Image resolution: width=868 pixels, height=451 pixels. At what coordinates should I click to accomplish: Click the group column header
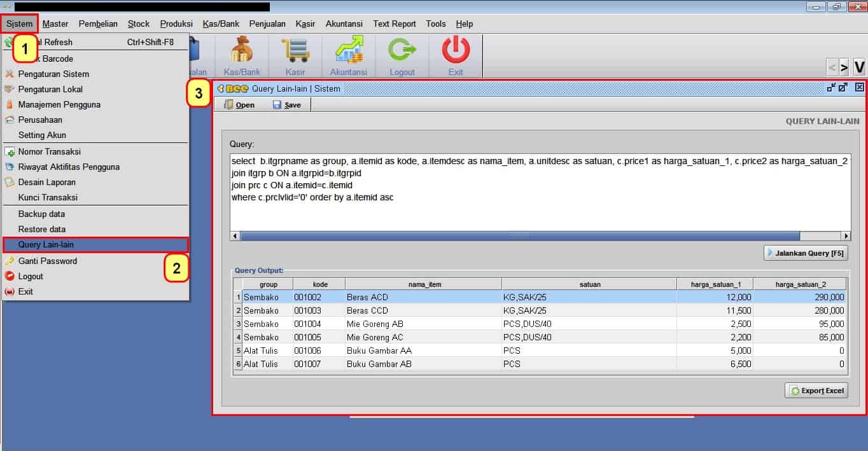pos(268,284)
